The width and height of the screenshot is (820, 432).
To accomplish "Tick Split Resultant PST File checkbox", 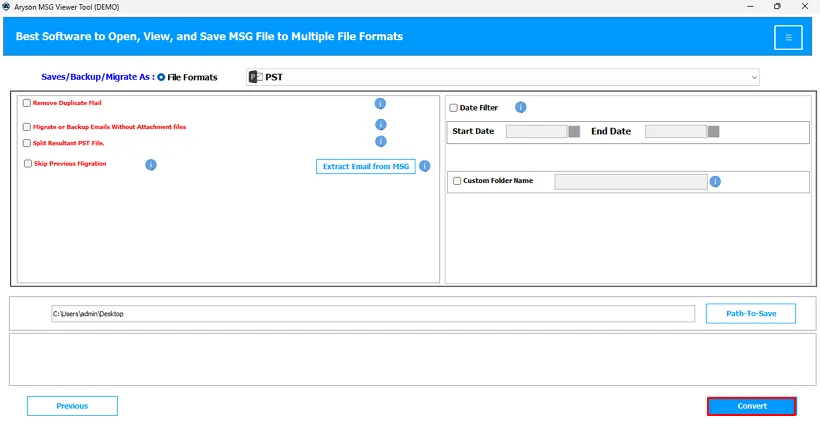I will pos(27,143).
